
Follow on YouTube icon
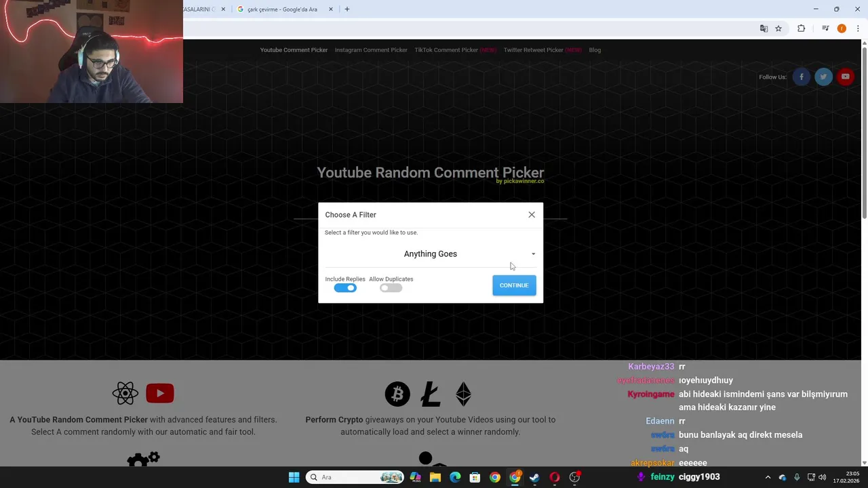point(845,77)
